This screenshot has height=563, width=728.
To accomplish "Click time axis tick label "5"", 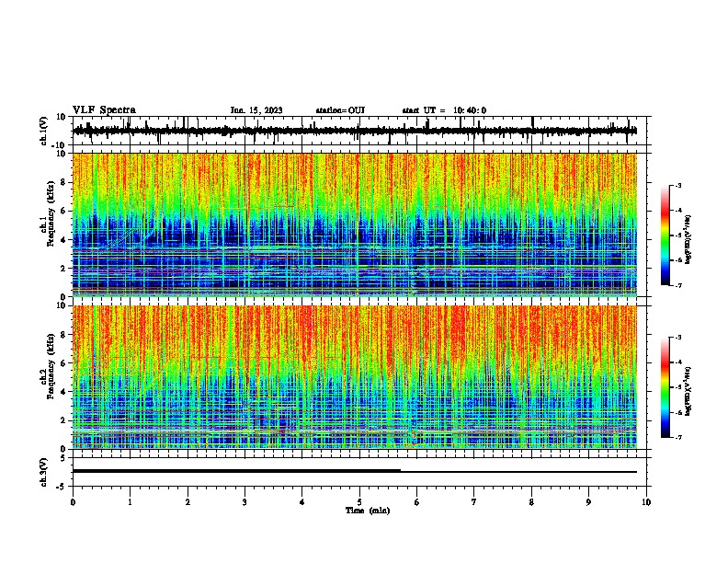I will tap(359, 502).
